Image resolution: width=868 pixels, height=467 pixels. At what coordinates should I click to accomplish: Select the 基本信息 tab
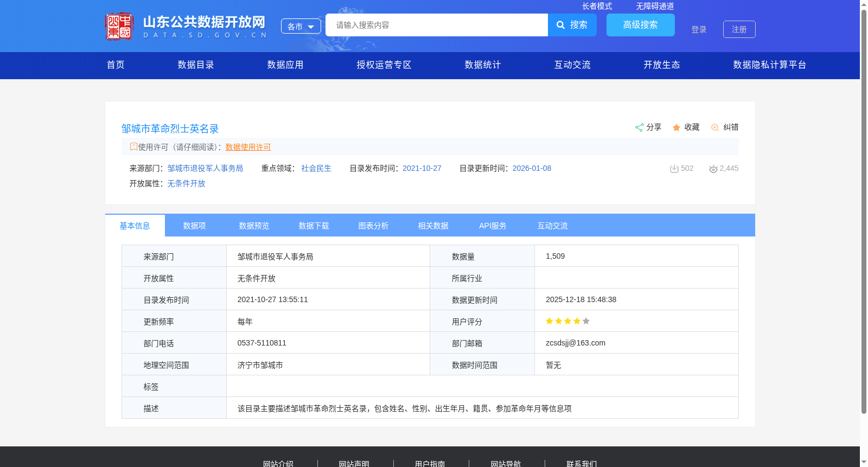135,226
